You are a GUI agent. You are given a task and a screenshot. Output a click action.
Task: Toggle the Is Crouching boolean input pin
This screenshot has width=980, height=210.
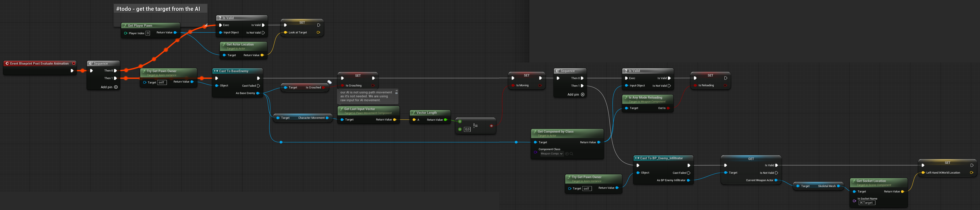pyautogui.click(x=342, y=86)
